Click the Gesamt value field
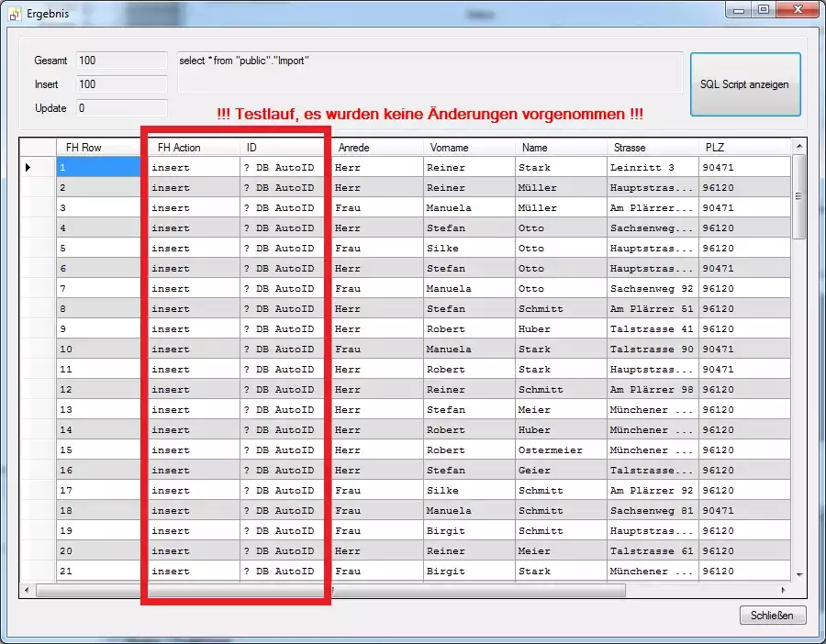Screen dimensions: 826x644 point(121,61)
